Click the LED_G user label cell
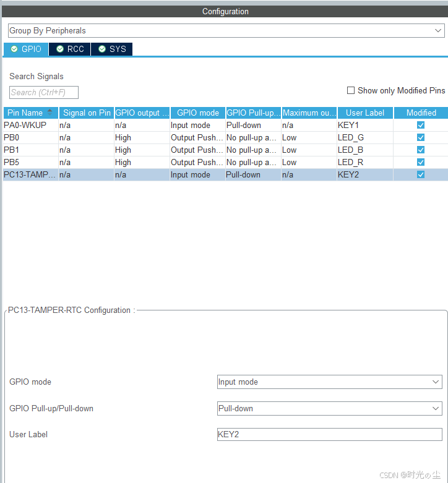 tap(365, 137)
